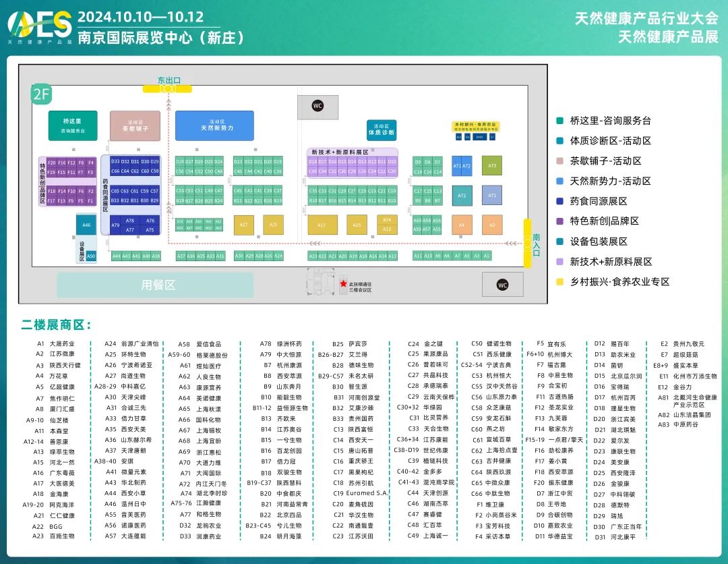Viewport: 728px width, 564px height.
Task: Click the exhibitor entry E2 贵州九敬元
Action: 682,344
